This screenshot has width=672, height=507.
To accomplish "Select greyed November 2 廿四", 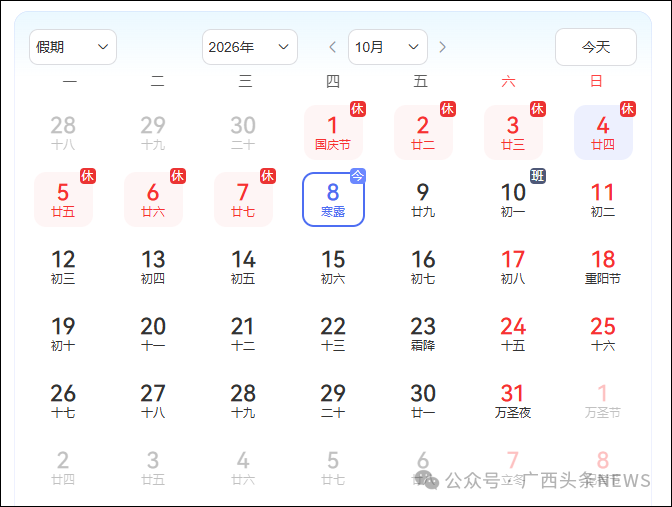I will (63, 467).
